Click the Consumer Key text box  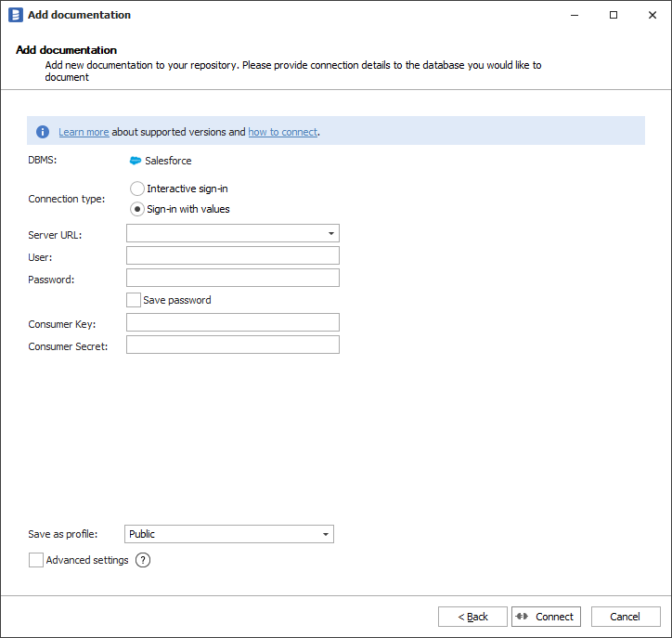[x=232, y=322]
